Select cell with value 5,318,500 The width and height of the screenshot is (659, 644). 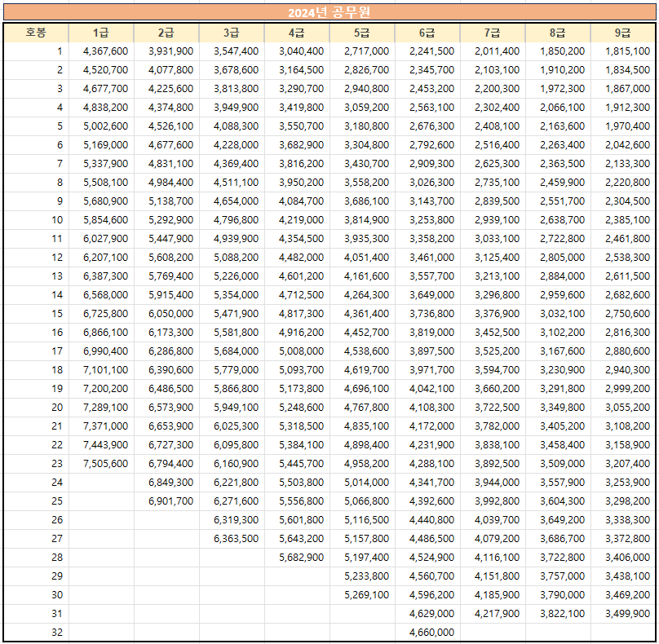coord(297,426)
